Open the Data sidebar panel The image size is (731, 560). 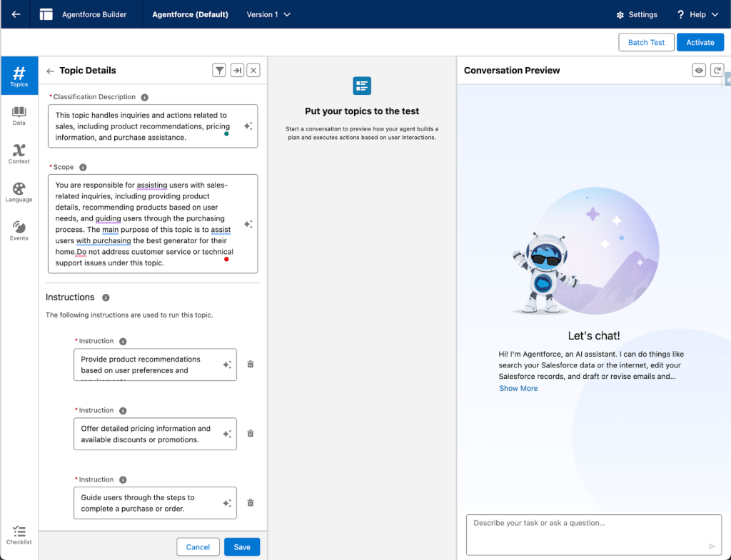point(19,116)
